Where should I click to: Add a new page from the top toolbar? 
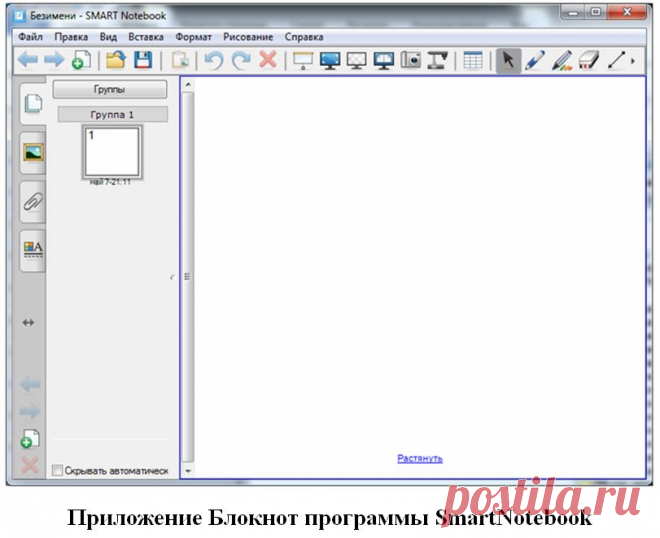[82, 60]
